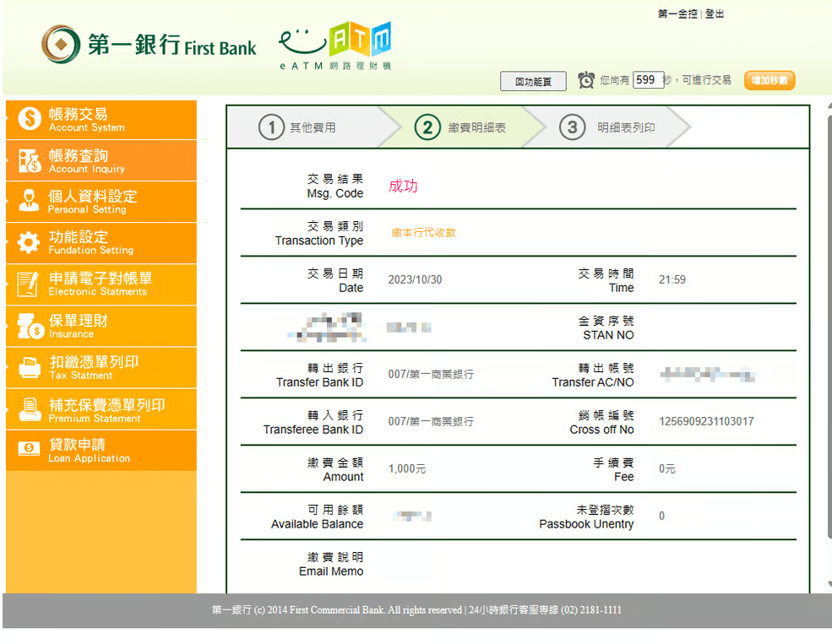This screenshot has height=644, width=832.
Task: Open 帳務交易 Account System menu
Action: pos(101,120)
